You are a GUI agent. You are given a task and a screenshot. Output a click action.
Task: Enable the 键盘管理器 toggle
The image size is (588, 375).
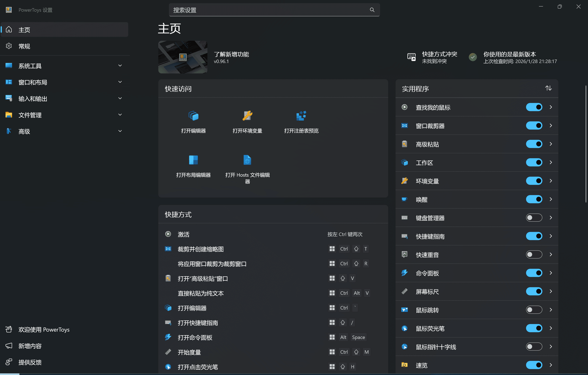(534, 218)
